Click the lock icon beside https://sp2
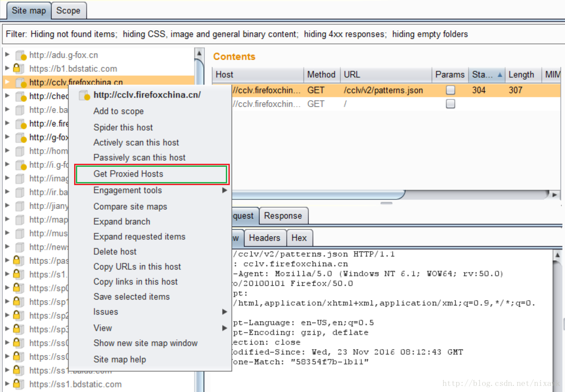Viewport: 565px width, 392px height. pyautogui.click(x=18, y=315)
